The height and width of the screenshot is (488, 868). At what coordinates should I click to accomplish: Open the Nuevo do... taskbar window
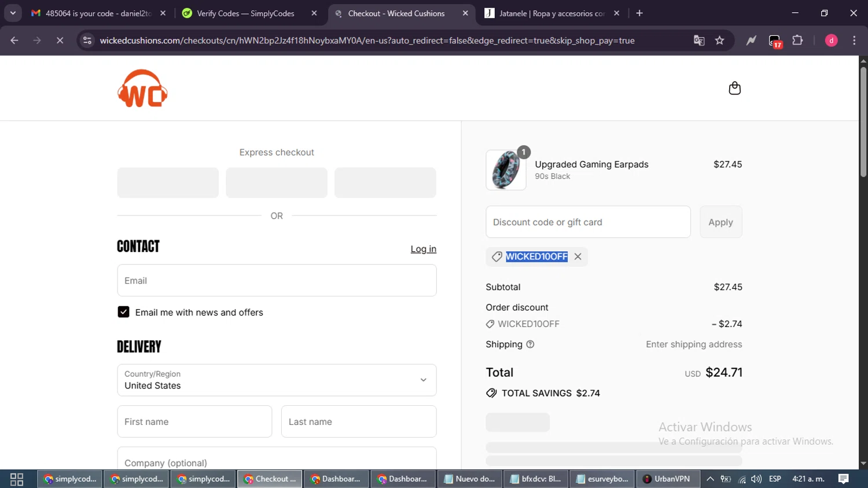[469, 479]
